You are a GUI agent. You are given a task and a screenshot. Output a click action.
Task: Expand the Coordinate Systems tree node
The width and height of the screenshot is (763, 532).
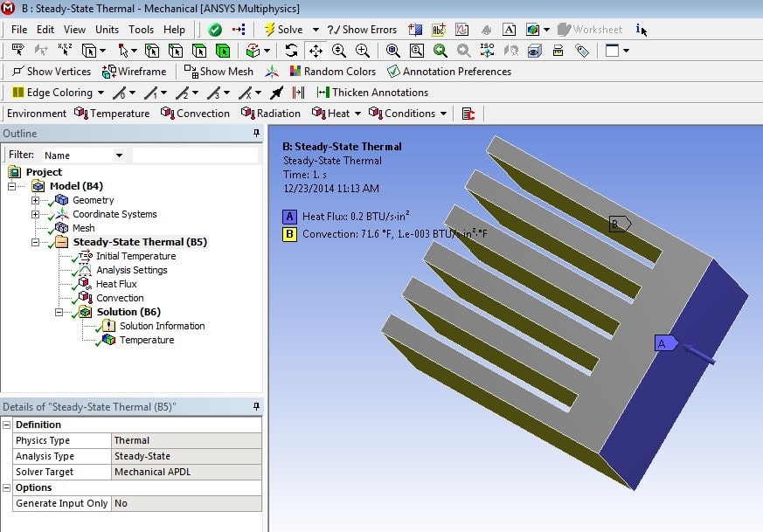tap(35, 214)
